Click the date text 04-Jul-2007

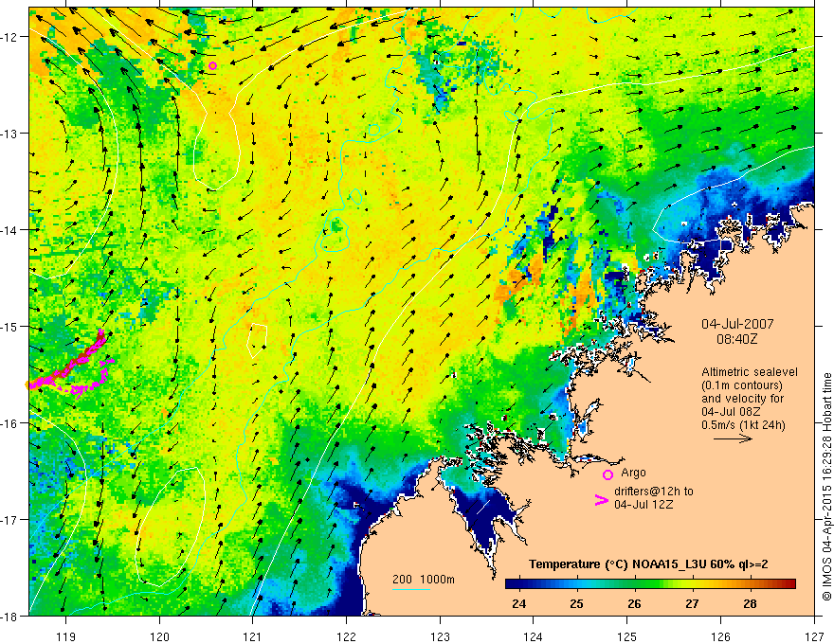(737, 324)
